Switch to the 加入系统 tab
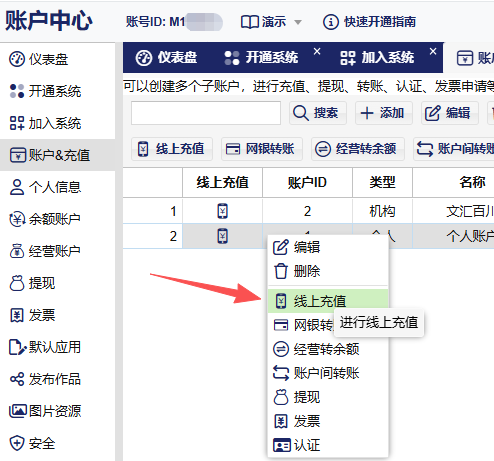The image size is (494, 461). pos(377,57)
